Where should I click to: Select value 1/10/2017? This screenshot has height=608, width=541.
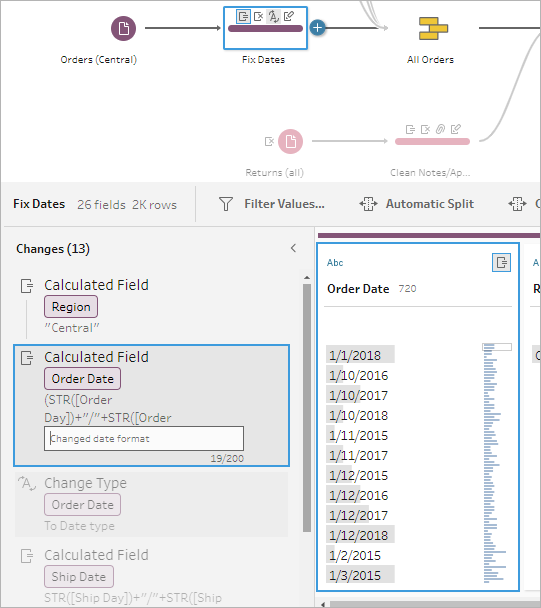pyautogui.click(x=360, y=395)
